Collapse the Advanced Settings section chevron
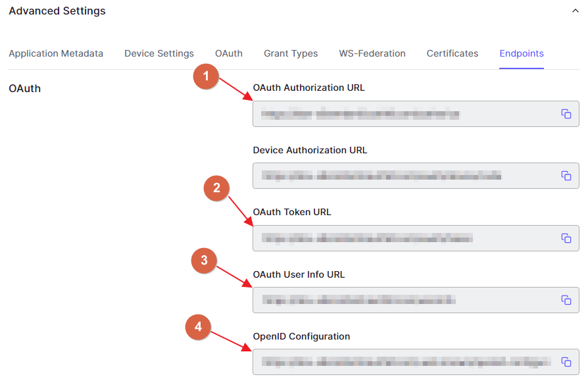Viewport: 588px width, 381px height. 576,11
